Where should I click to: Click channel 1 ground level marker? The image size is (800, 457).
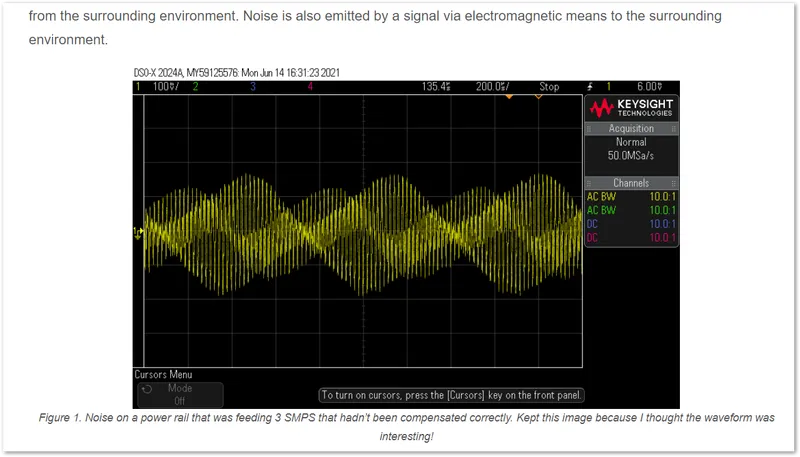138,232
